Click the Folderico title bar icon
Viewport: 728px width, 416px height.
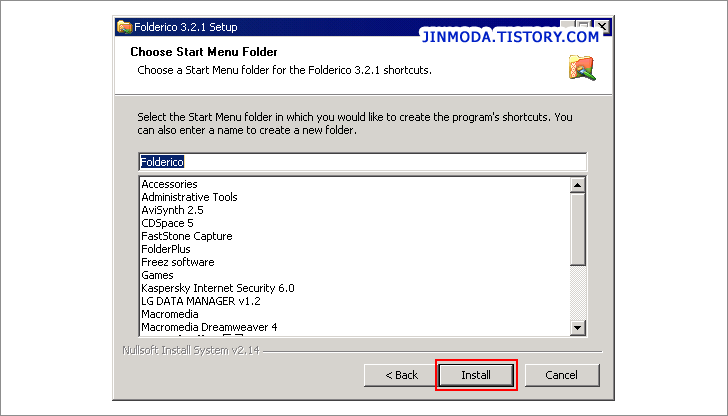point(124,27)
